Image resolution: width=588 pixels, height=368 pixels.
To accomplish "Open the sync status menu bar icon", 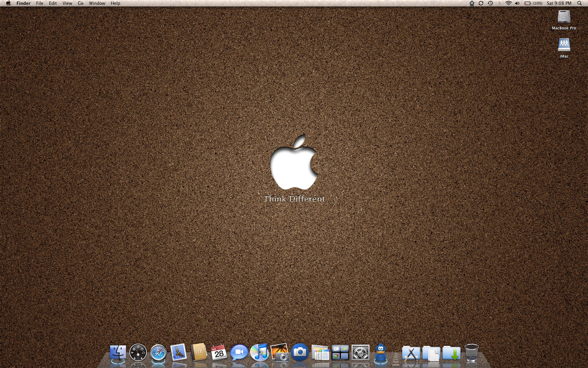I will (x=481, y=3).
